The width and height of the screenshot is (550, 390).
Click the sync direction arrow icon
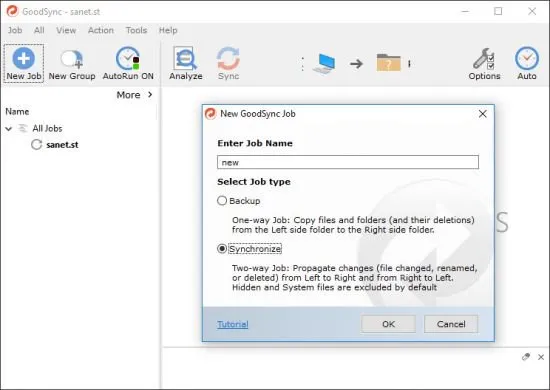point(356,64)
